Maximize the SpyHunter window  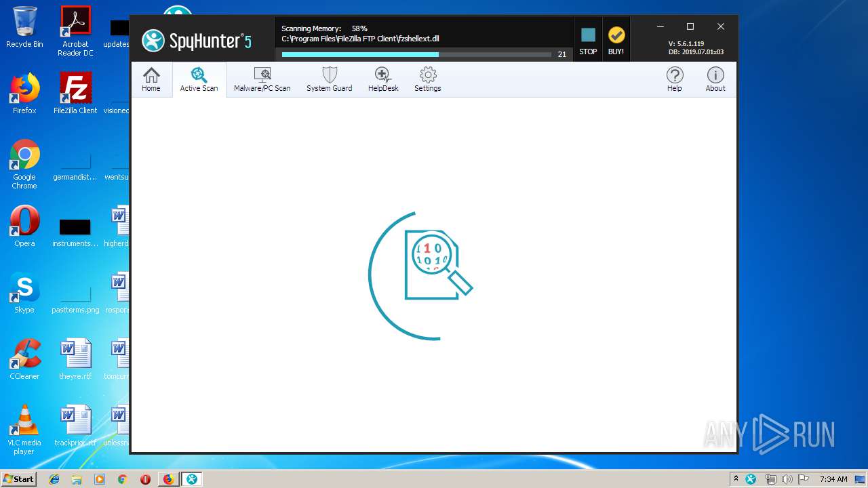point(690,26)
